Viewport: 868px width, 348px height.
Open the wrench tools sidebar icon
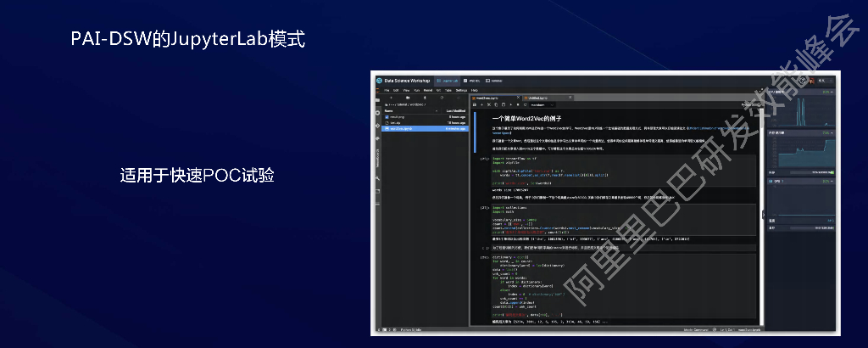tap(377, 178)
